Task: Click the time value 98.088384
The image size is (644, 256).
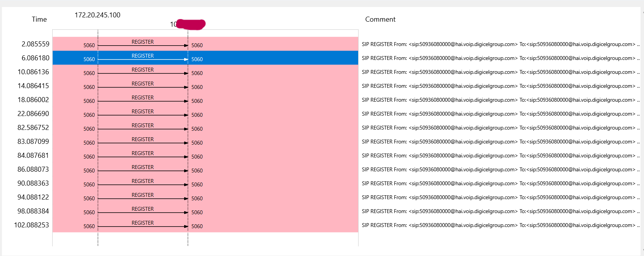Action: [33, 211]
